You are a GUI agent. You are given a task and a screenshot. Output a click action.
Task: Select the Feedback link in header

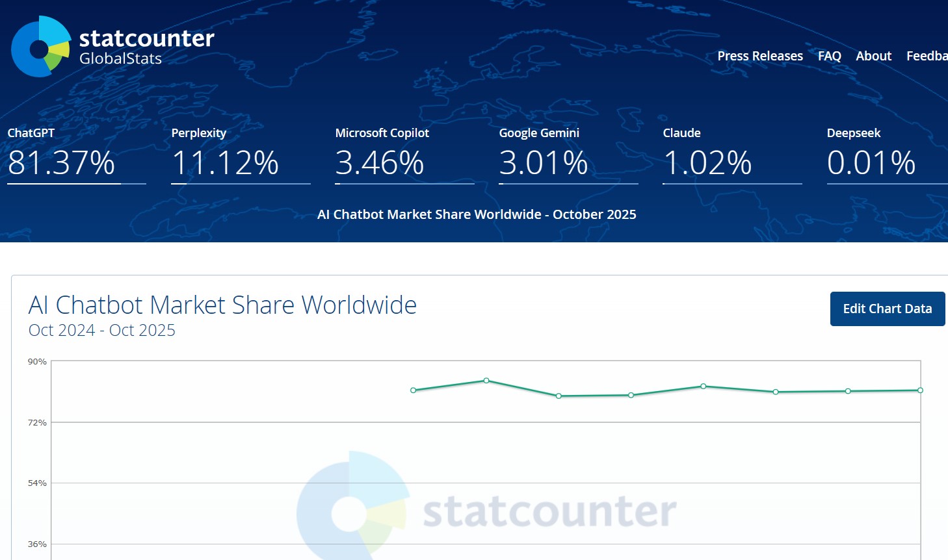pos(927,56)
